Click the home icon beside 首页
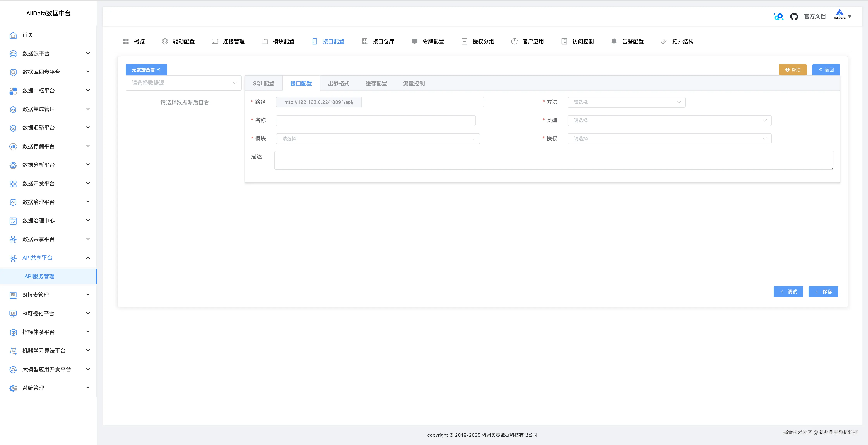The height and width of the screenshot is (445, 868). click(13, 35)
